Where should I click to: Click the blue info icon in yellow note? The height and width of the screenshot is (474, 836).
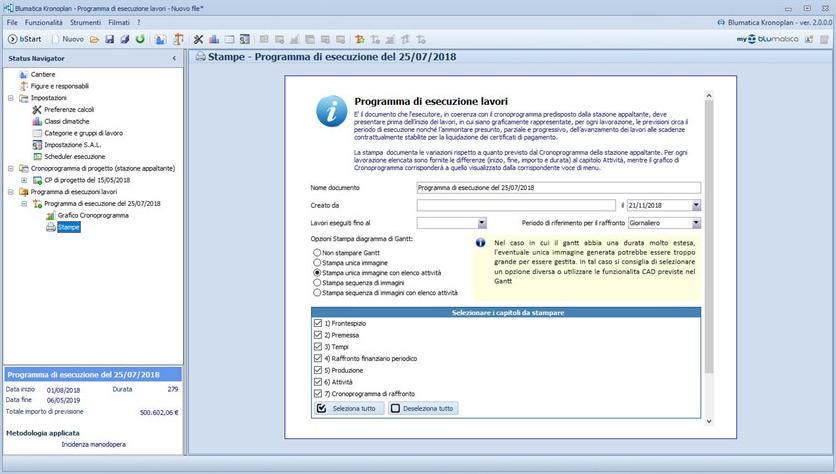tap(480, 243)
